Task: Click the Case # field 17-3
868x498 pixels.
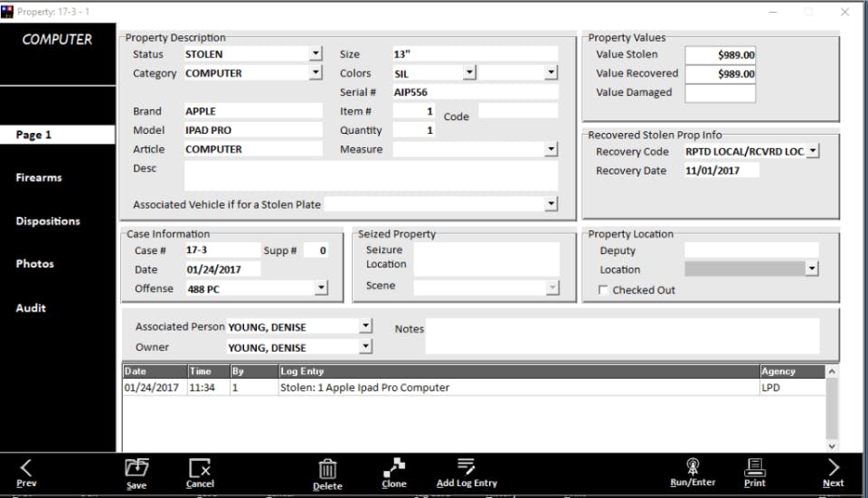Action: (222, 250)
